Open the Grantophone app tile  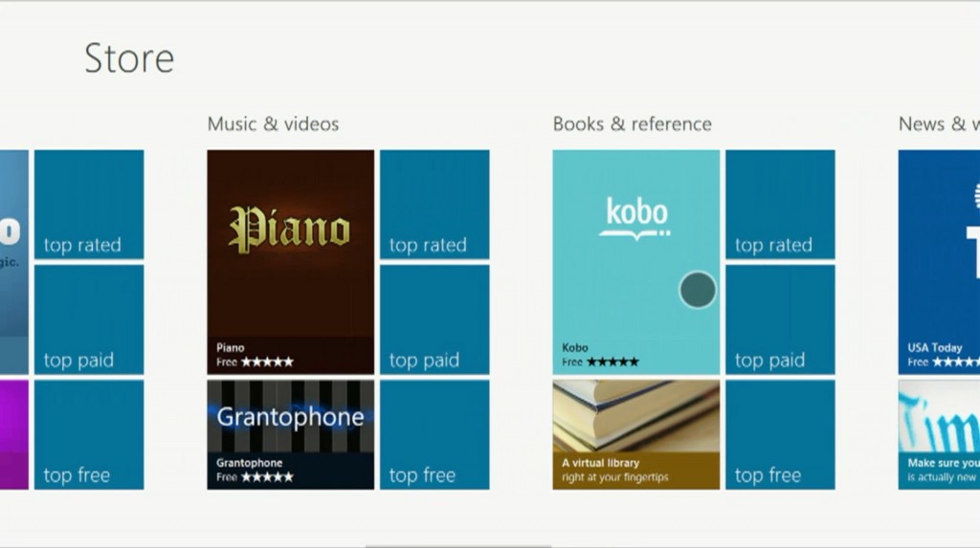coord(291,435)
